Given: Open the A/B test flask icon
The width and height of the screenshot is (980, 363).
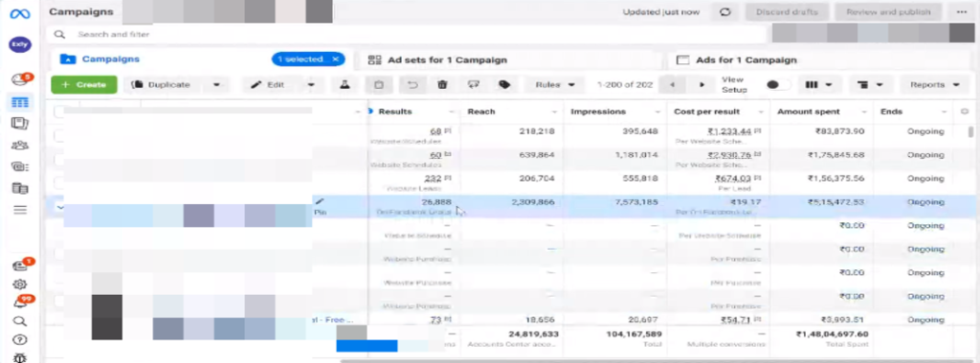Looking at the screenshot, I should (345, 84).
